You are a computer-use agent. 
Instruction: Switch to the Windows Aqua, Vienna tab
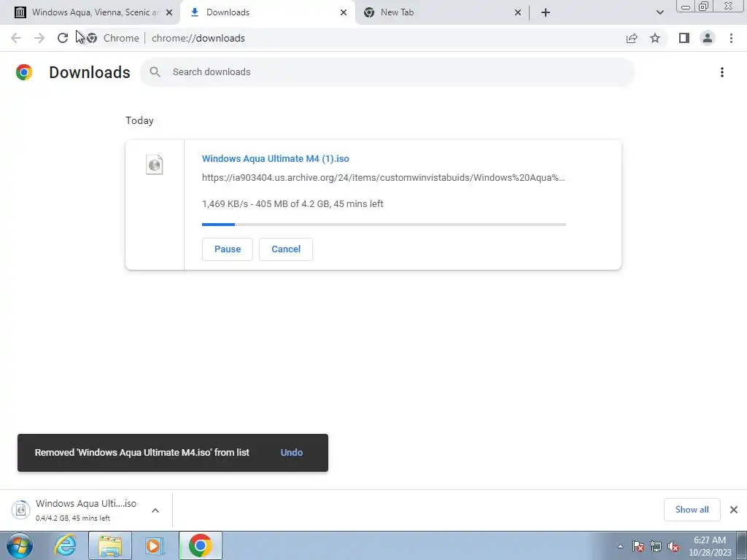point(94,12)
